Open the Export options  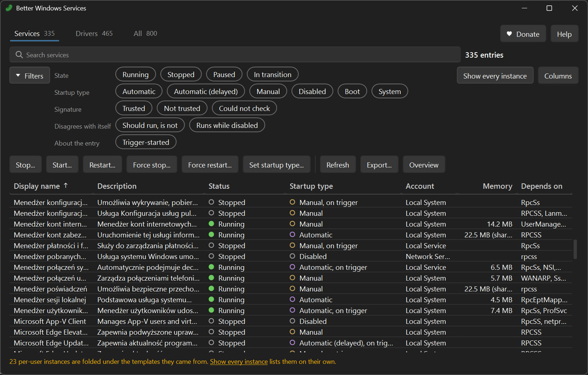[x=379, y=165]
